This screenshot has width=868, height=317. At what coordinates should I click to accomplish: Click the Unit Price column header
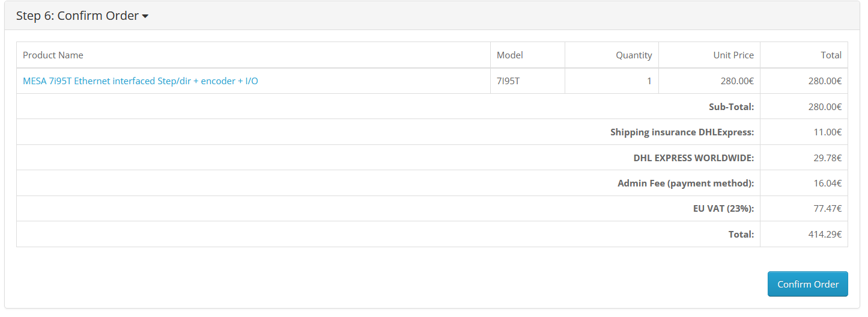click(x=733, y=55)
